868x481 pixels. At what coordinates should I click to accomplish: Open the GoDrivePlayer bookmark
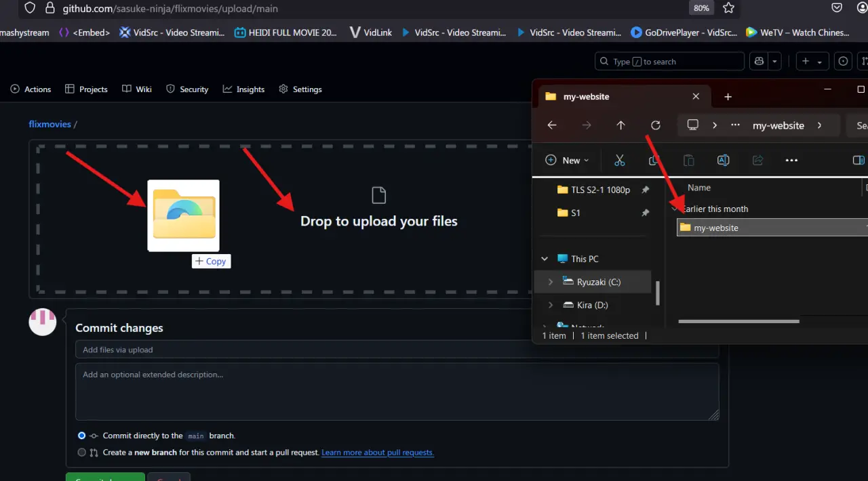[x=684, y=33]
